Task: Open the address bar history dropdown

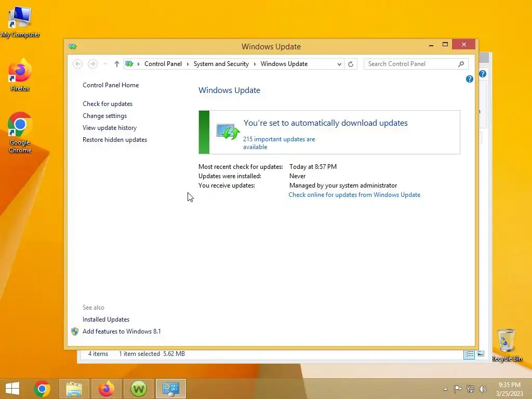Action: tap(339, 64)
